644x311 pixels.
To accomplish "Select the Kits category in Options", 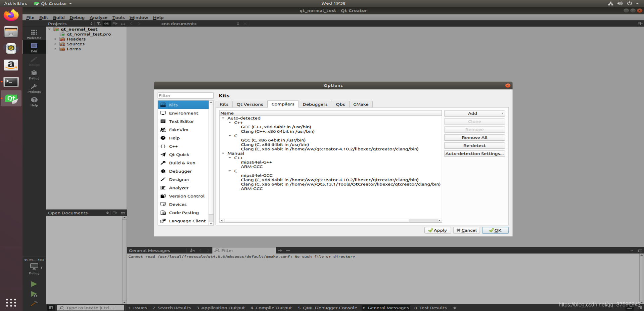I will point(183,105).
